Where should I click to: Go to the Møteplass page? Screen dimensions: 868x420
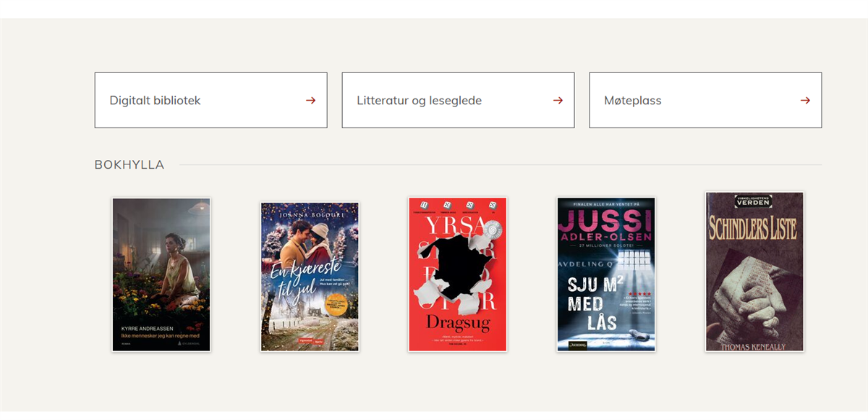[705, 100]
